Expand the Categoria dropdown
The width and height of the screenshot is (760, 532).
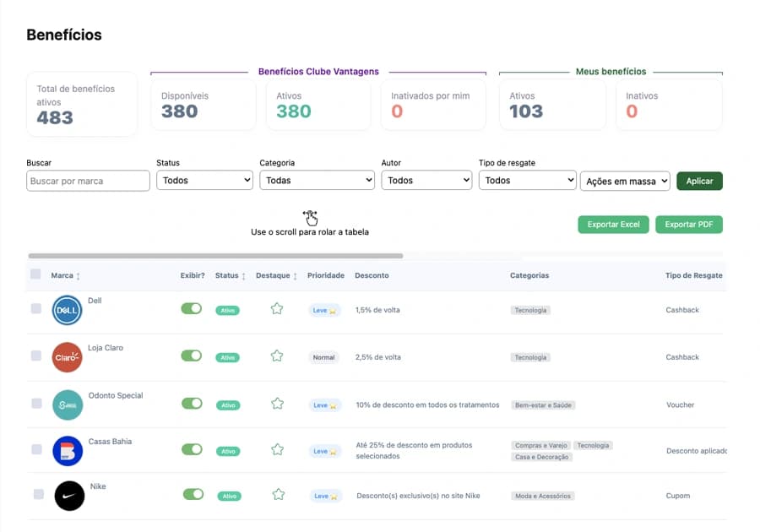point(317,180)
